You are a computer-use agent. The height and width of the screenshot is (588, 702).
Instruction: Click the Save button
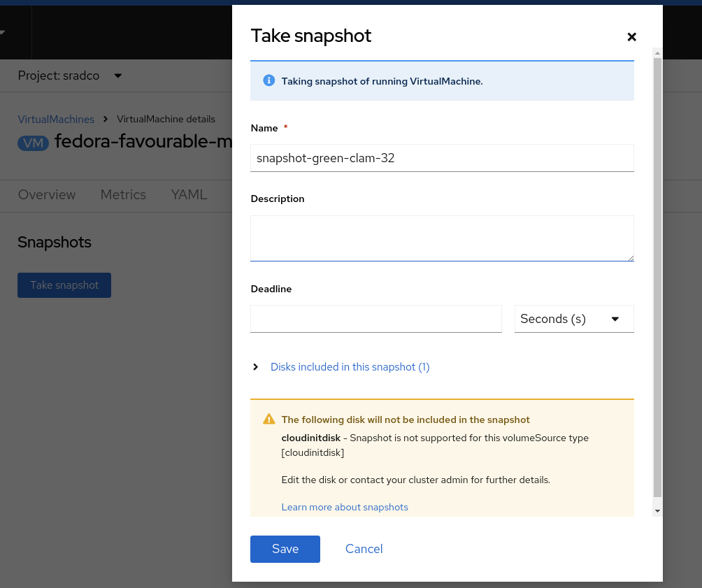pyautogui.click(x=285, y=549)
